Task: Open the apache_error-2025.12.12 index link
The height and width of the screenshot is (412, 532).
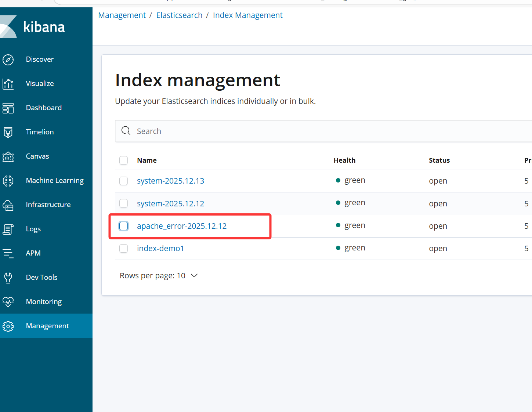Action: pyautogui.click(x=182, y=226)
